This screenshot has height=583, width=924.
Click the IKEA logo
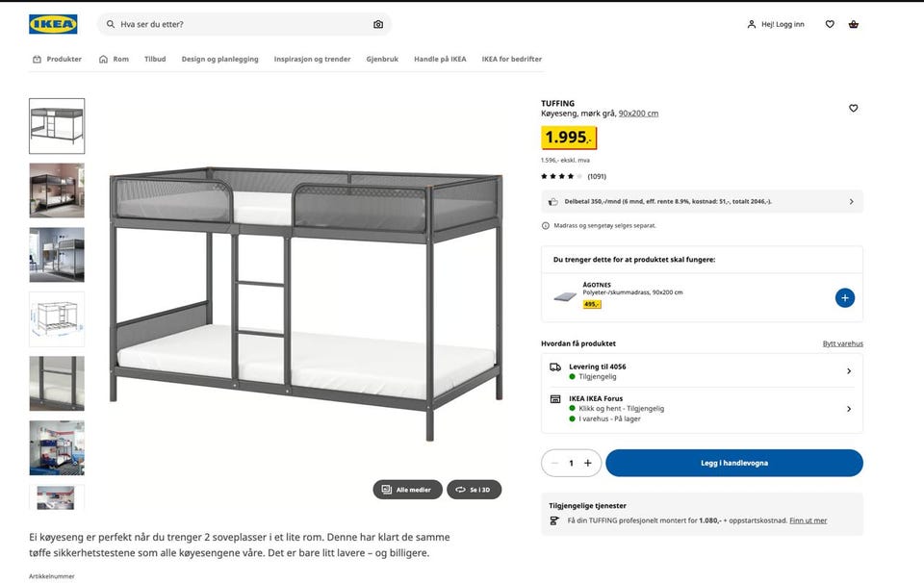click(53, 24)
